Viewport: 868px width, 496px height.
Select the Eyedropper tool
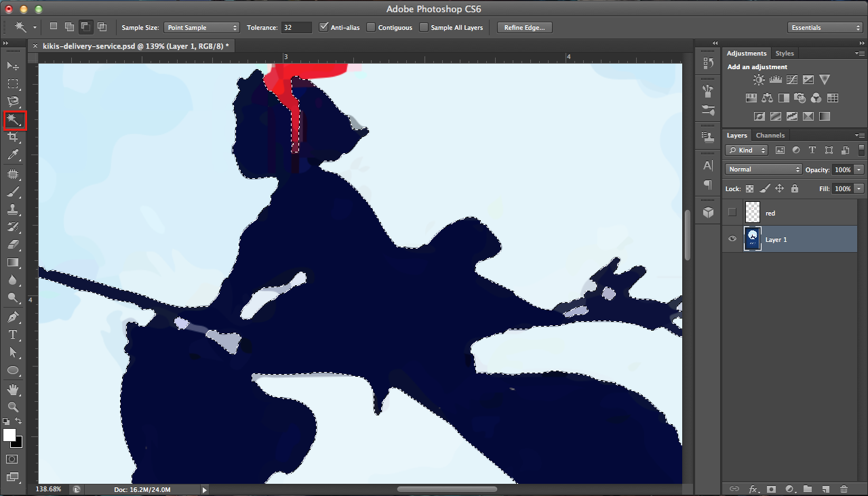click(13, 155)
